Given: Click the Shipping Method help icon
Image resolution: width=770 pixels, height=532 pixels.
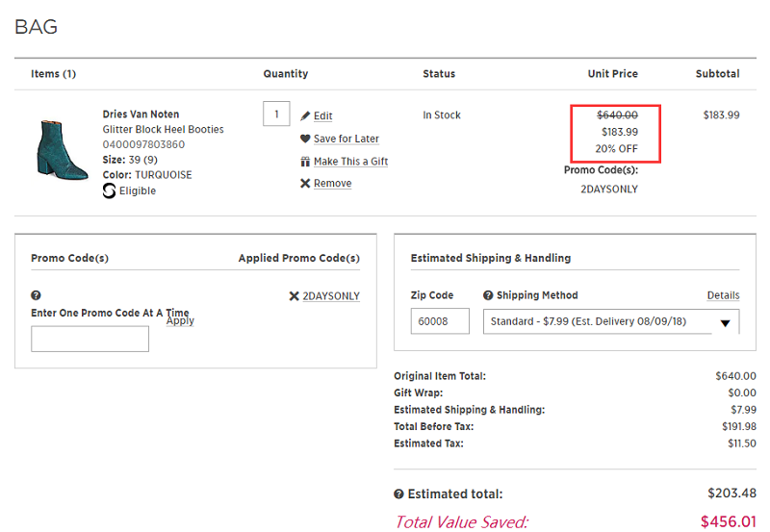Looking at the screenshot, I should (x=488, y=295).
